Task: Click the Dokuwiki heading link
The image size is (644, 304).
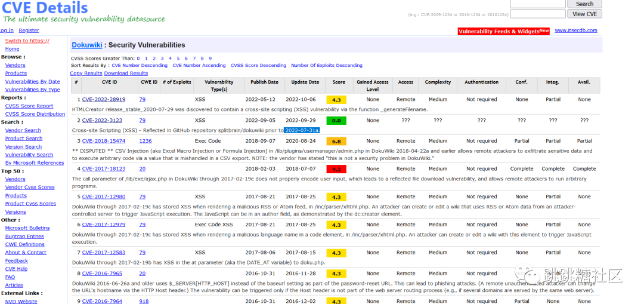Action: [86, 45]
